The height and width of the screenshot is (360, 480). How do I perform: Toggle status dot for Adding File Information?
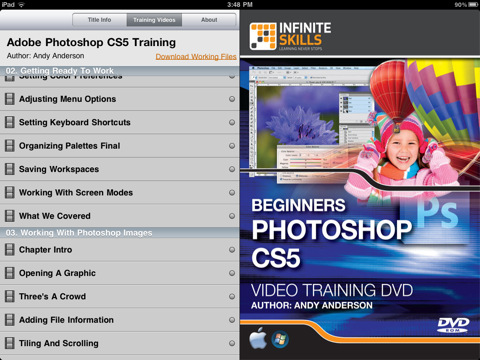pyautogui.click(x=232, y=320)
